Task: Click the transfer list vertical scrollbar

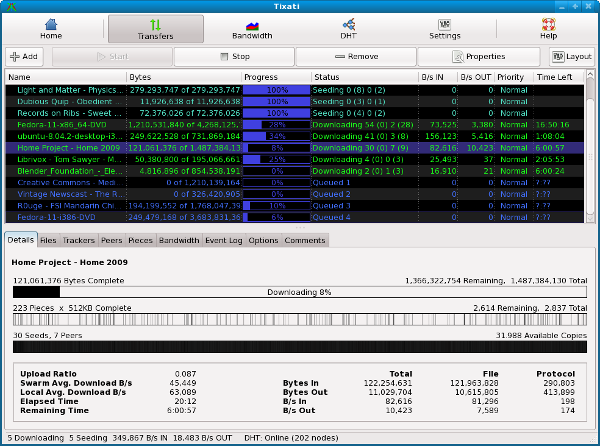Action: [x=590, y=150]
